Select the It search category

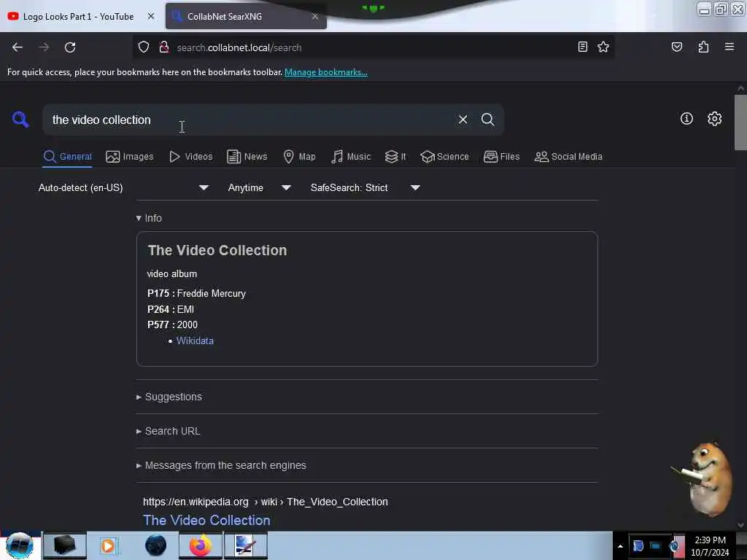(x=395, y=157)
